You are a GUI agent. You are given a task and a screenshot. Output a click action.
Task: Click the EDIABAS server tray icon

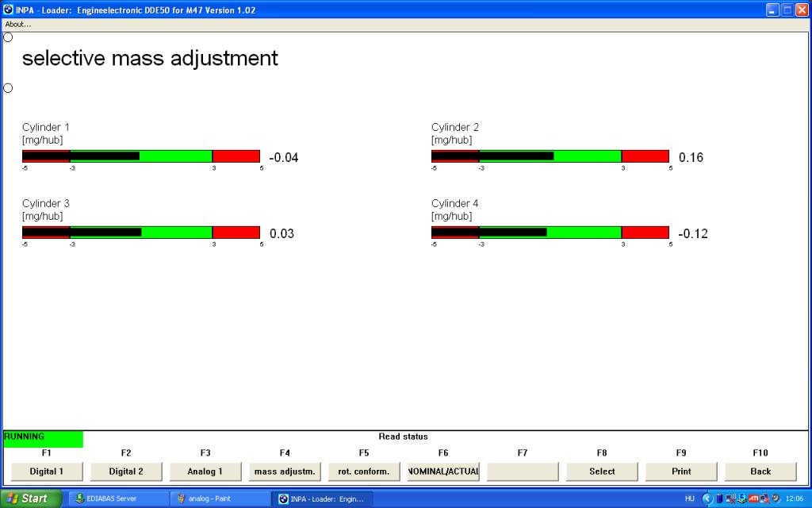[742, 498]
